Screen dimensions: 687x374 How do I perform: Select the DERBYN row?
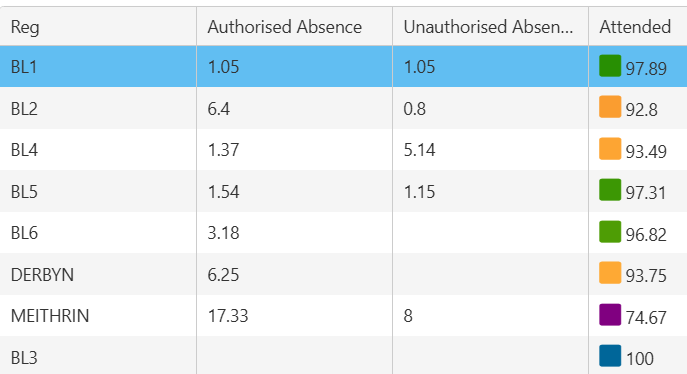tap(344, 274)
